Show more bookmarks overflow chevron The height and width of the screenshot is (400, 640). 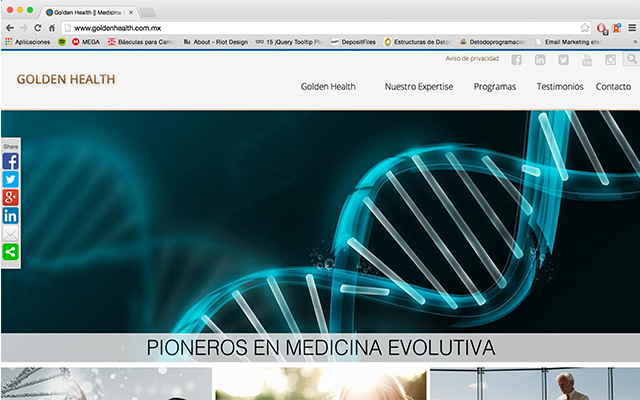[635, 42]
